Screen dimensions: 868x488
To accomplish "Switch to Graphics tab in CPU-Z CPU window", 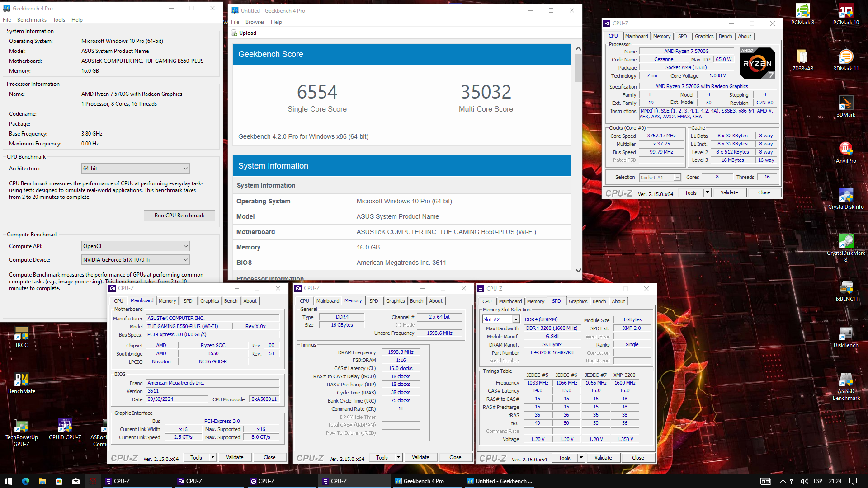I will (x=704, y=36).
